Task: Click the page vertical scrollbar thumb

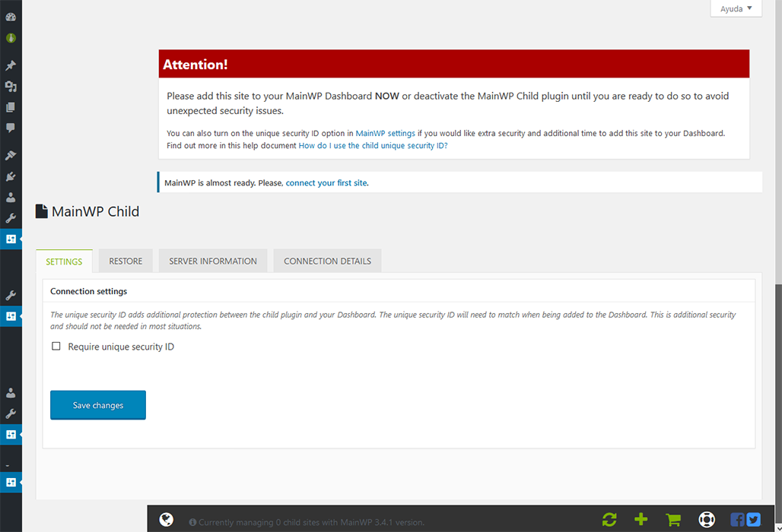Action: (778, 404)
